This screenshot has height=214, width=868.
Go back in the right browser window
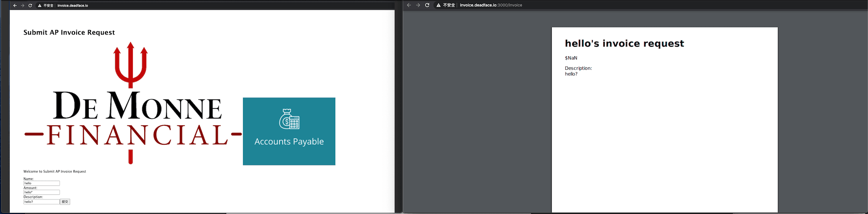click(x=409, y=5)
